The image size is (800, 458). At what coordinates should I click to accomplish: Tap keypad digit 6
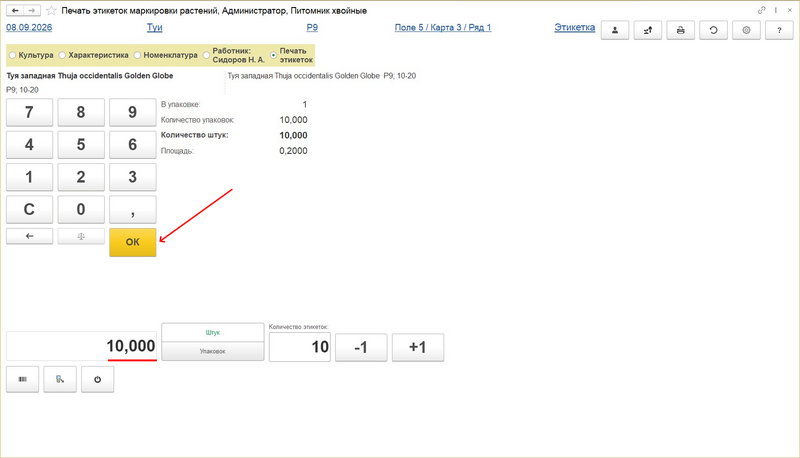[x=133, y=145]
